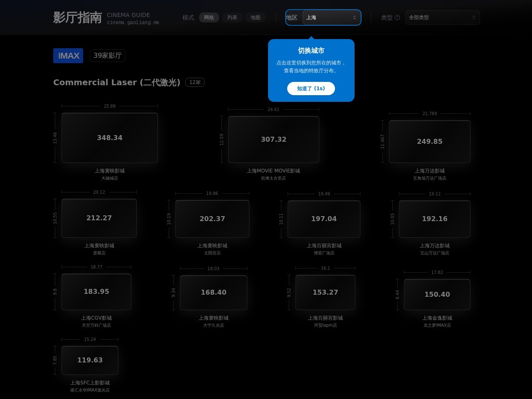Screen dimensions: 532x399
Task: Switch to 列表 list mode
Action: coord(232,17)
